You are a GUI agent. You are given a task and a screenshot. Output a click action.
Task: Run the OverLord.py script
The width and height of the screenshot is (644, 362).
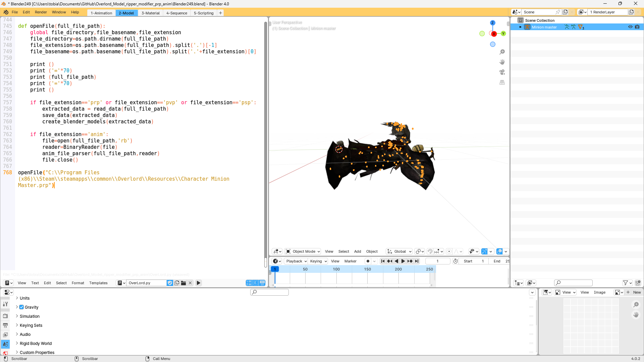click(x=199, y=283)
